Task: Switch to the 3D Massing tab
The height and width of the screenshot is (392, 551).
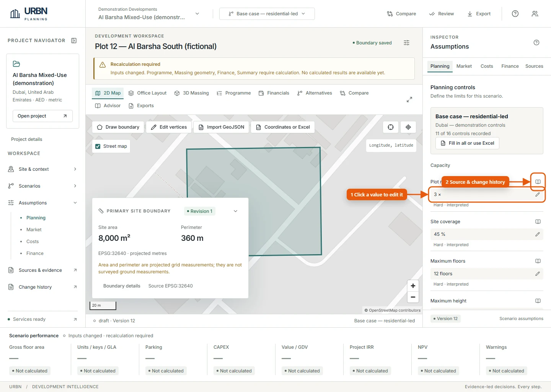Action: coord(192,93)
